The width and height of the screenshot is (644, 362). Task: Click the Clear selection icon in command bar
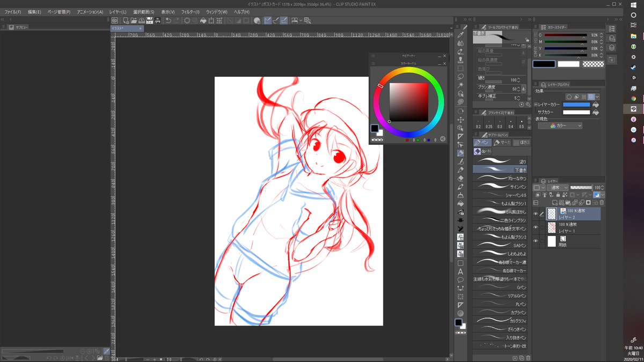pyautogui.click(x=187, y=20)
